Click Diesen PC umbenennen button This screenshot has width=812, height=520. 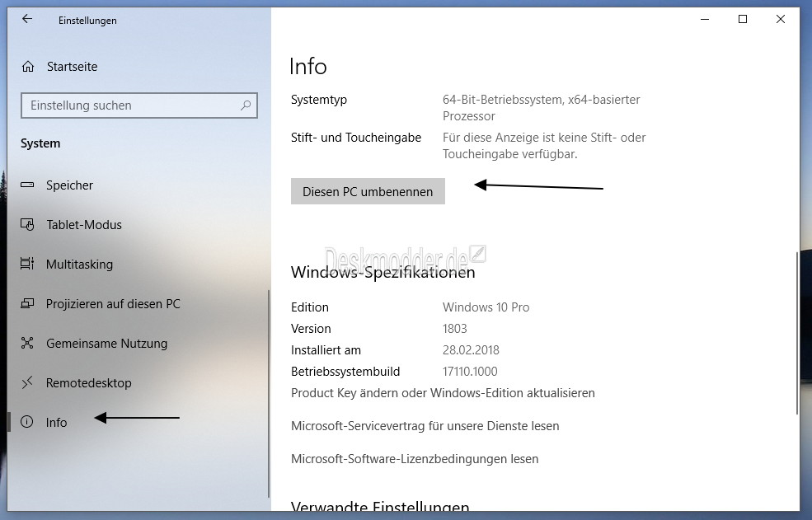tap(368, 191)
